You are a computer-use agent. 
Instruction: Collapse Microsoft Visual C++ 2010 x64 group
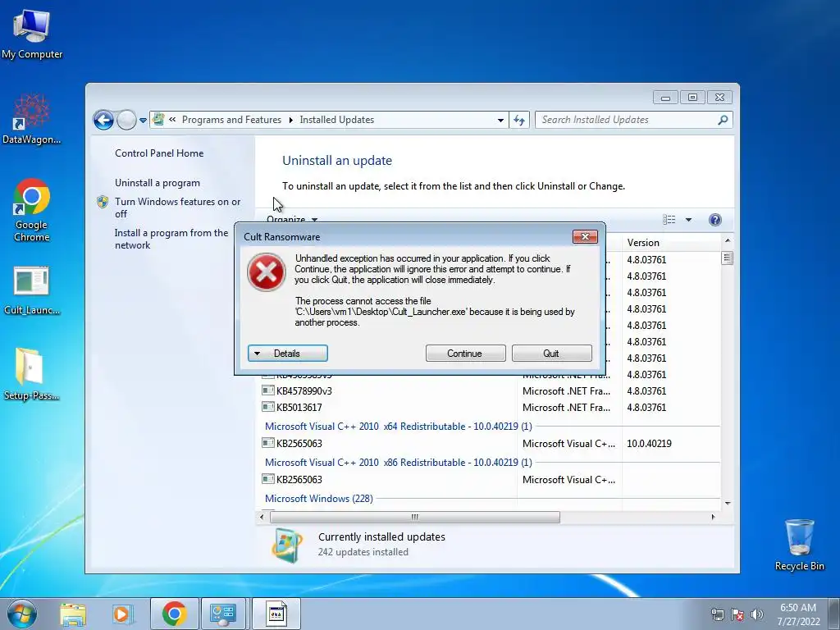point(398,427)
